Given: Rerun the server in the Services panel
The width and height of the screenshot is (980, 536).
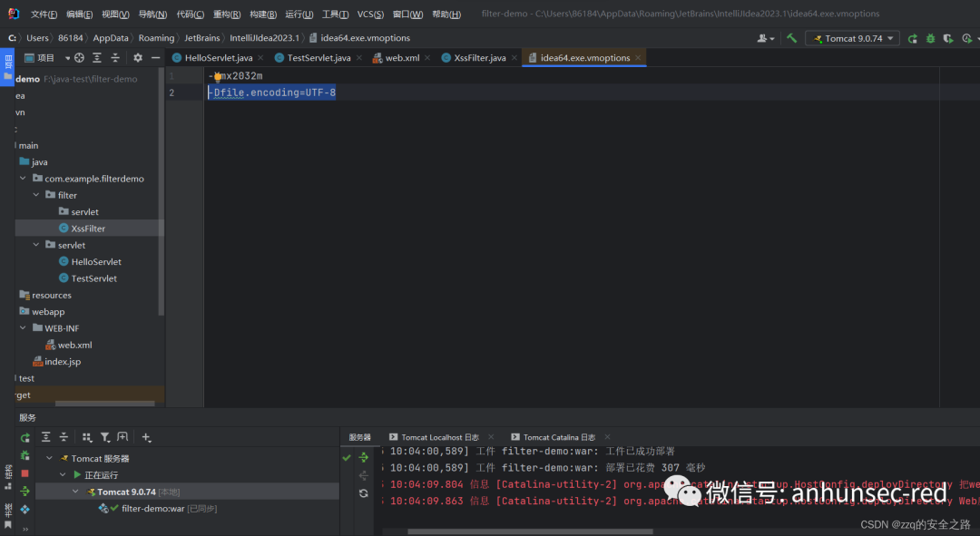Looking at the screenshot, I should click(25, 438).
